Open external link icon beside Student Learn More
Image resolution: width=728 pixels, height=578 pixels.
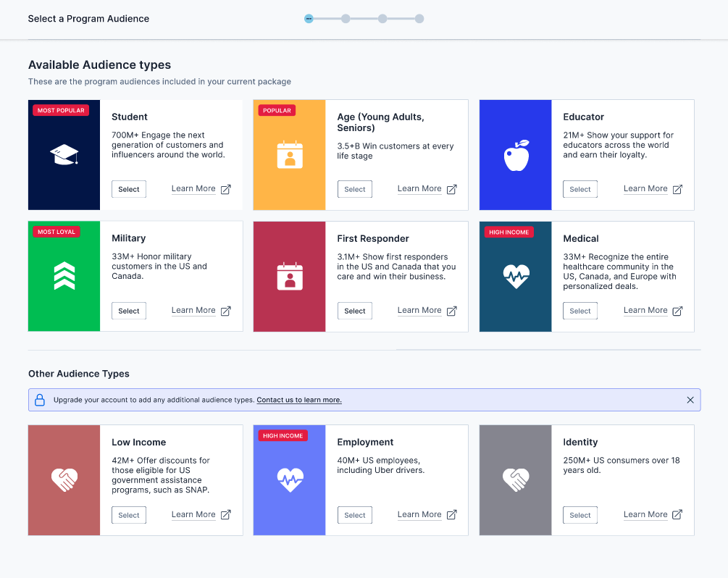[x=226, y=189]
